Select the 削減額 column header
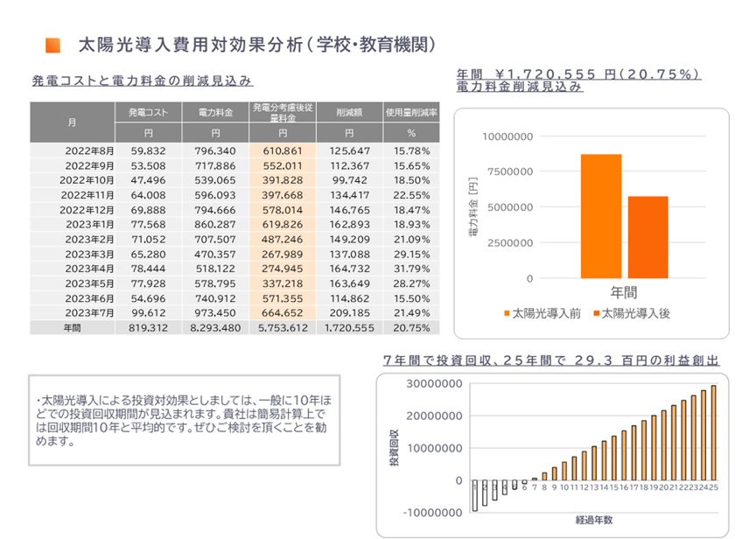 [x=348, y=113]
